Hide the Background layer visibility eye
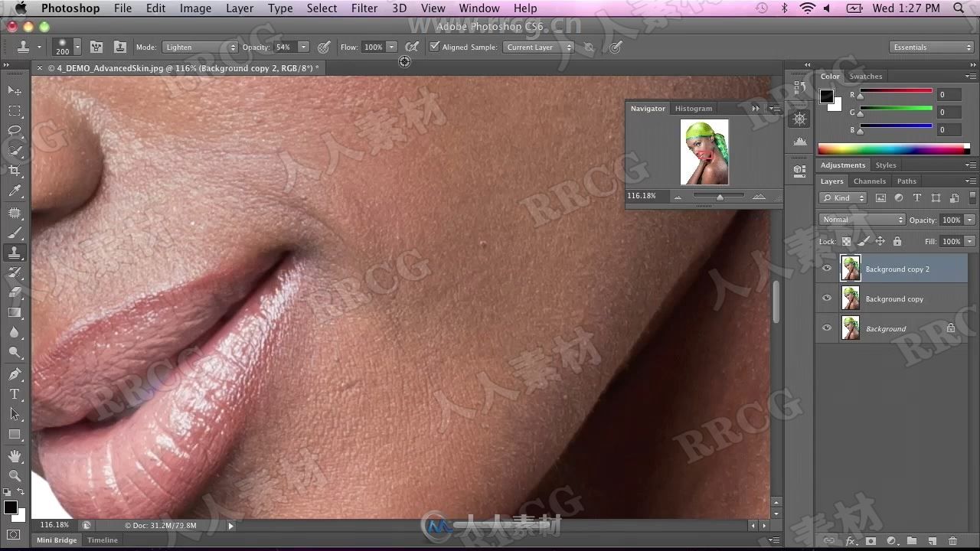The height and width of the screenshot is (551, 980). [x=827, y=328]
